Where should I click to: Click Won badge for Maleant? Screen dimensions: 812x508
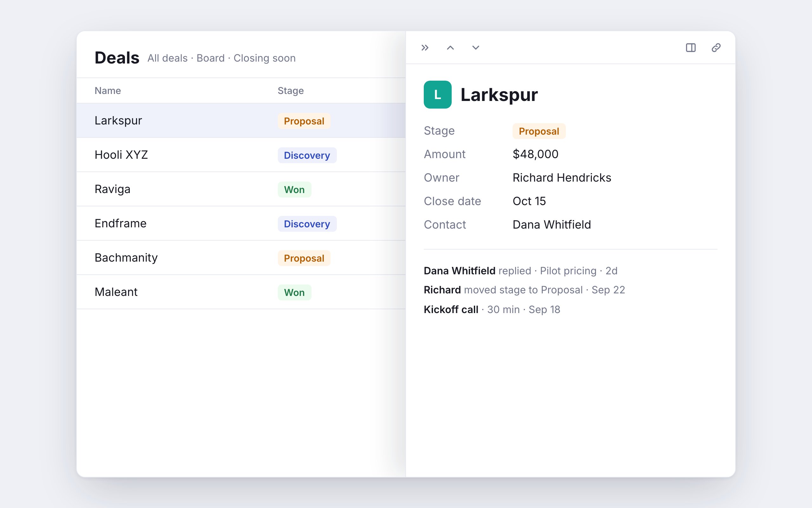[294, 292]
